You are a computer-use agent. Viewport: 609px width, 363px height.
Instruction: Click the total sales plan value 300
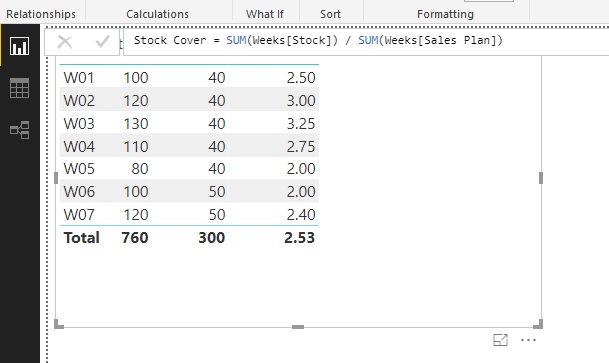coord(212,238)
